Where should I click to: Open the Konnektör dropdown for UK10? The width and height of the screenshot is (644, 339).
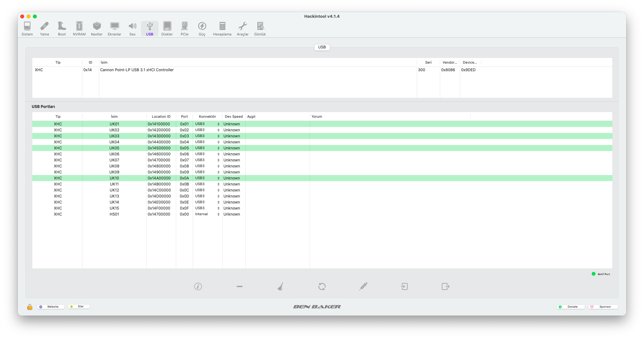[207, 178]
